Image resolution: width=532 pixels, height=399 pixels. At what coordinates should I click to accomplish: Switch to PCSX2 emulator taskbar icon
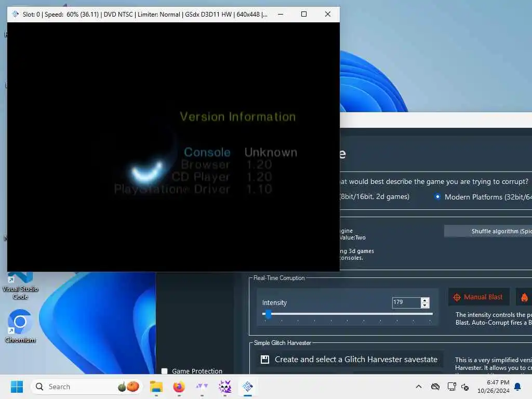[x=248, y=387]
